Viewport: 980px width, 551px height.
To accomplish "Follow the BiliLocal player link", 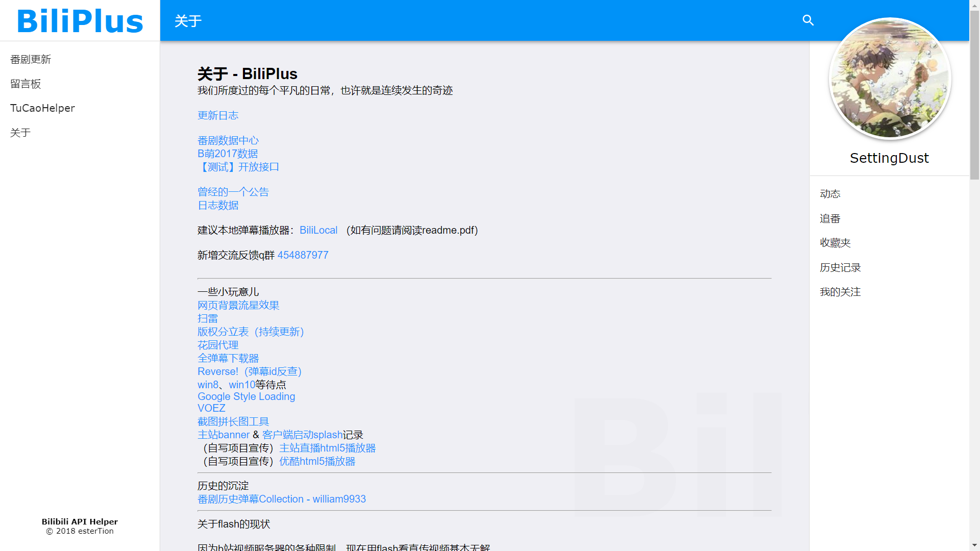I will [x=318, y=231].
